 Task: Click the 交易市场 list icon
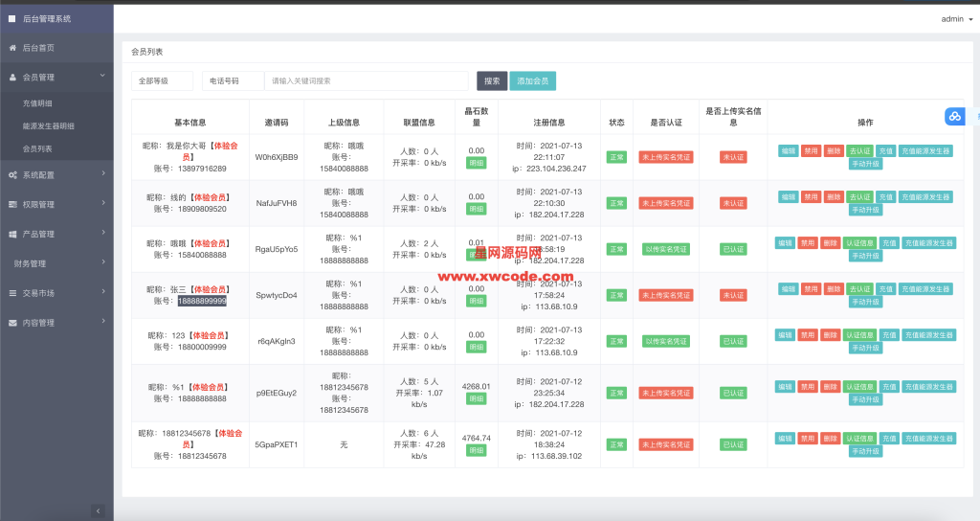point(12,293)
